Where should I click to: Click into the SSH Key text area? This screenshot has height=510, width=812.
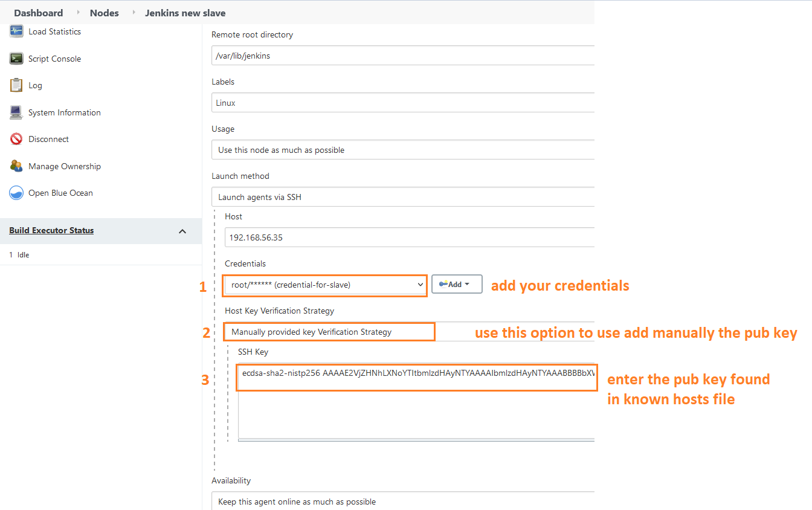416,401
